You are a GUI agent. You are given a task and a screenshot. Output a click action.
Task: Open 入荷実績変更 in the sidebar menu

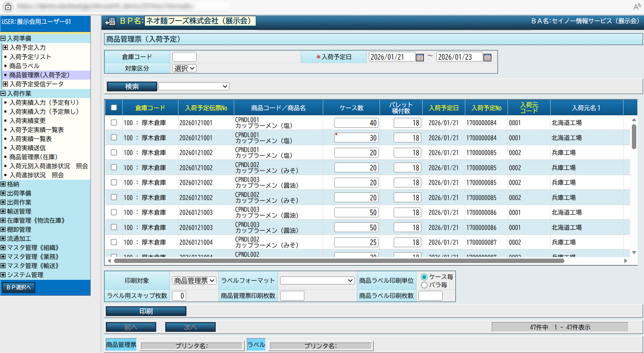click(x=28, y=121)
